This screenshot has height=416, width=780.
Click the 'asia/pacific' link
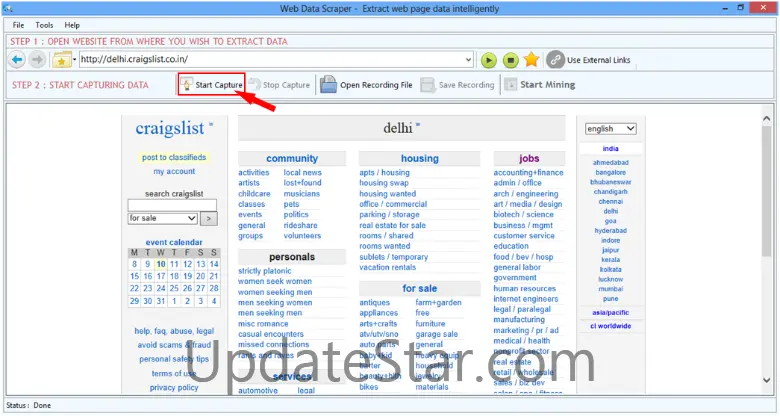[610, 312]
